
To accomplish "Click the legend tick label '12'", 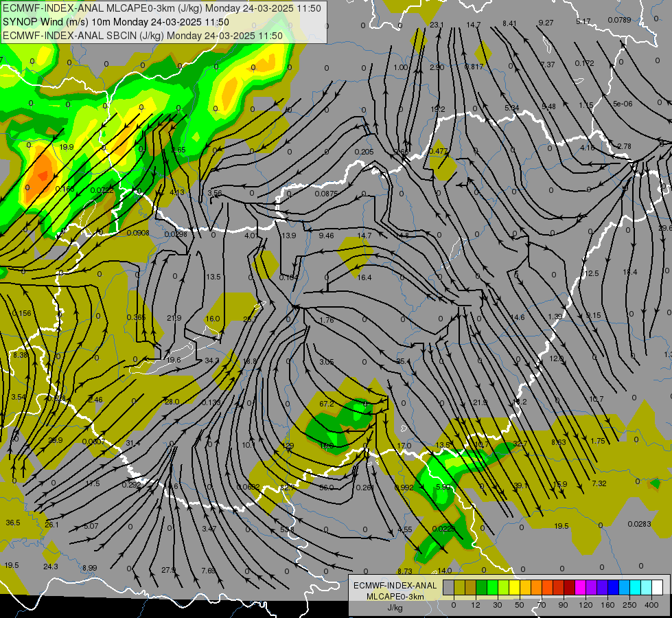I will click(475, 605).
